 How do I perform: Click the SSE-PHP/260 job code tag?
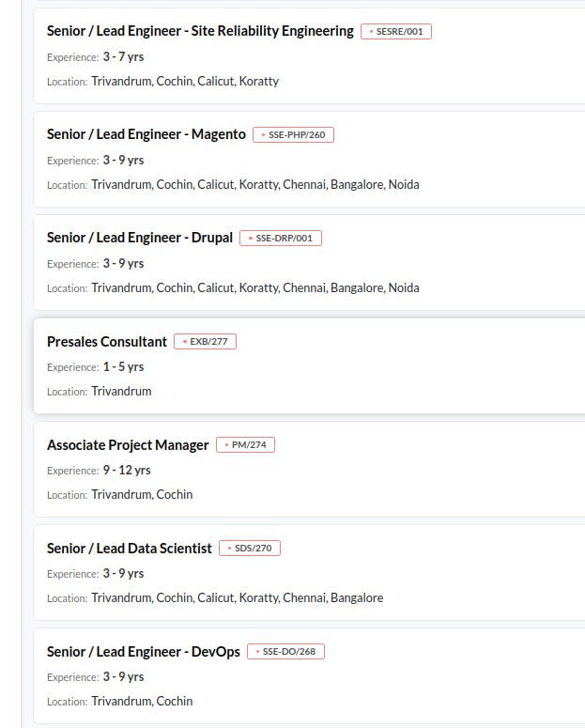tap(293, 134)
